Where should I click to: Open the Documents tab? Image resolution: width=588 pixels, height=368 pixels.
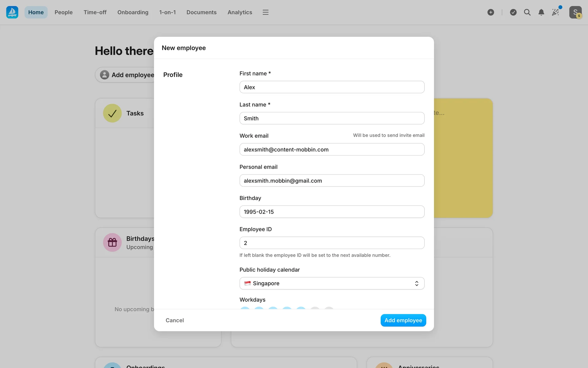pos(201,12)
